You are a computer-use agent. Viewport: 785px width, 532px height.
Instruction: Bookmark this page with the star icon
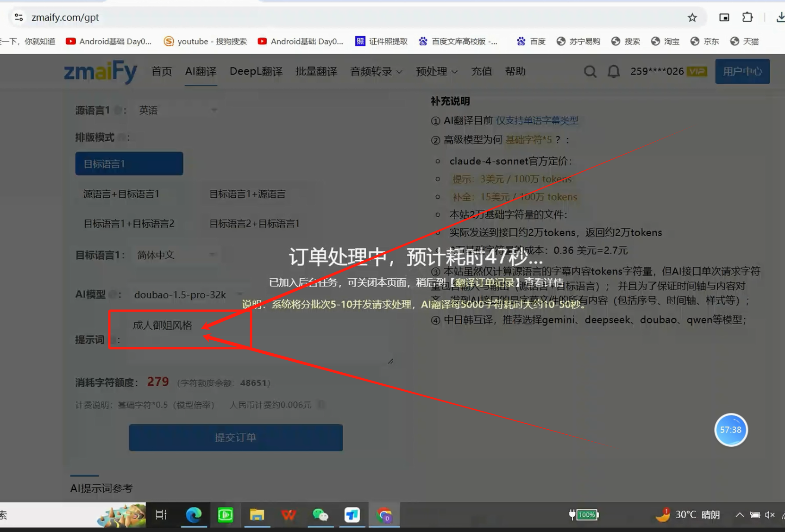point(692,18)
